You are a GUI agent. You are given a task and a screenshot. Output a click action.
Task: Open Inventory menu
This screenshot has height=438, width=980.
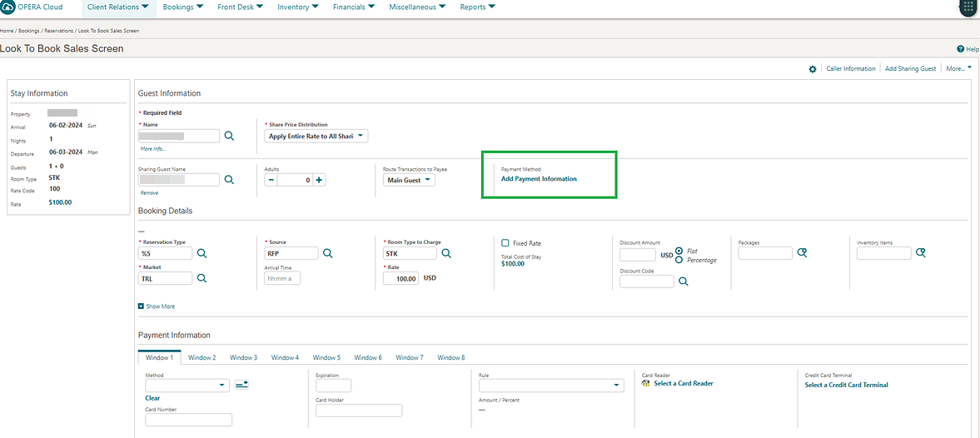click(298, 7)
